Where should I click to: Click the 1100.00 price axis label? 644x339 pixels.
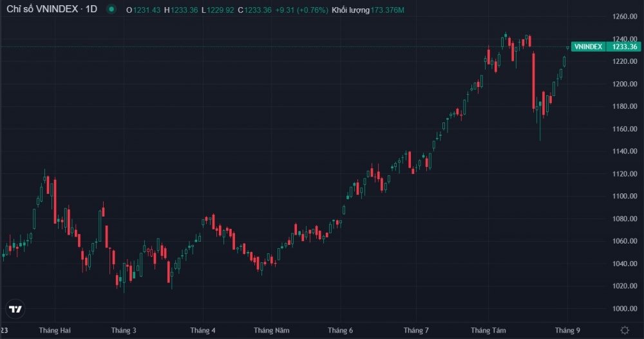[625, 196]
